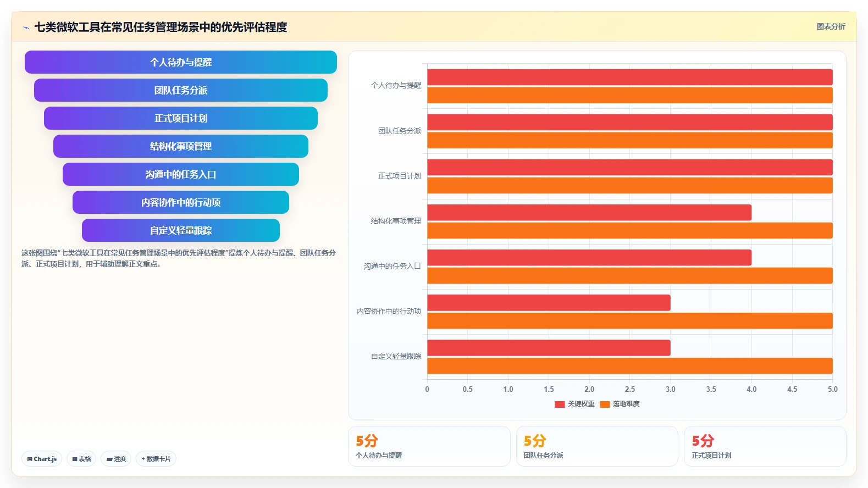Click the red 关键权重 bar for 个人待办与提醒

[630, 77]
